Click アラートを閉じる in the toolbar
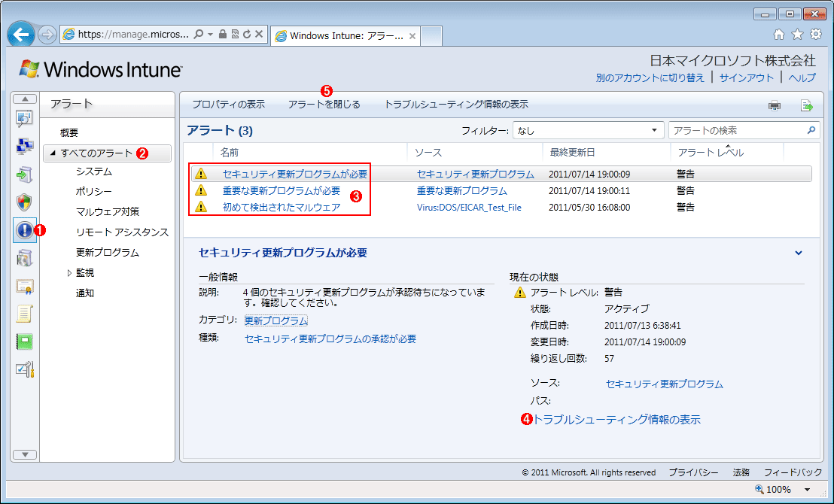 (324, 105)
